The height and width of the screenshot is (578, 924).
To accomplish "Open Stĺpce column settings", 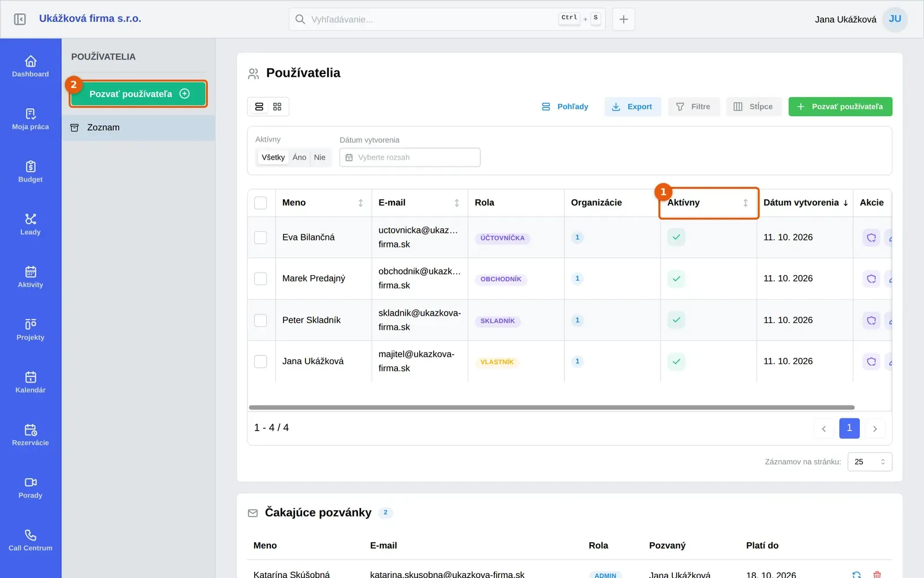I will (753, 107).
